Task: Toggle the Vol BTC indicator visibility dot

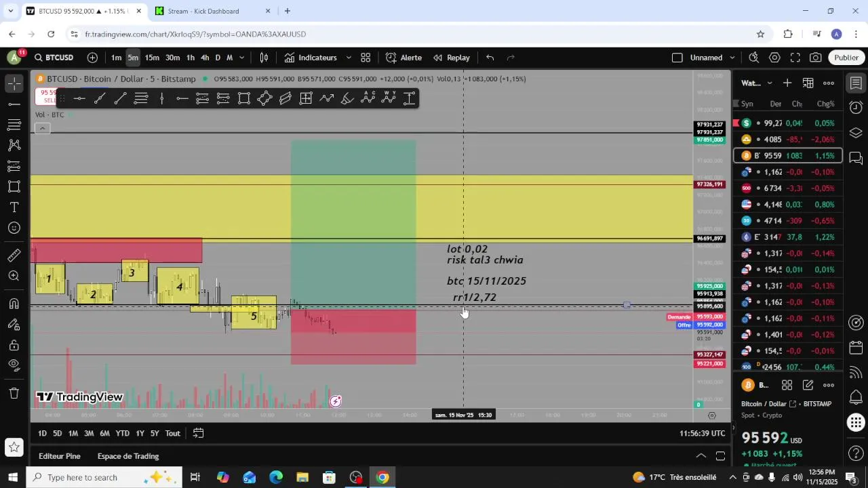Action: point(71,115)
